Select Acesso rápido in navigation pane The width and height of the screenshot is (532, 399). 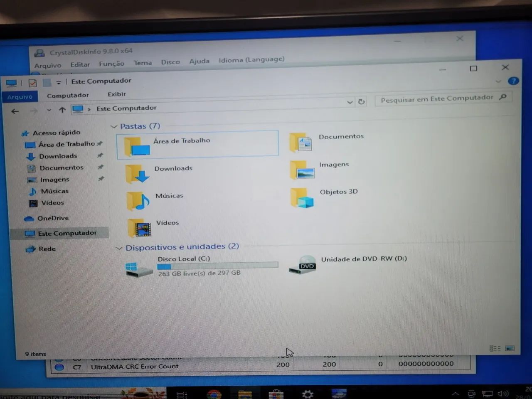tap(56, 133)
